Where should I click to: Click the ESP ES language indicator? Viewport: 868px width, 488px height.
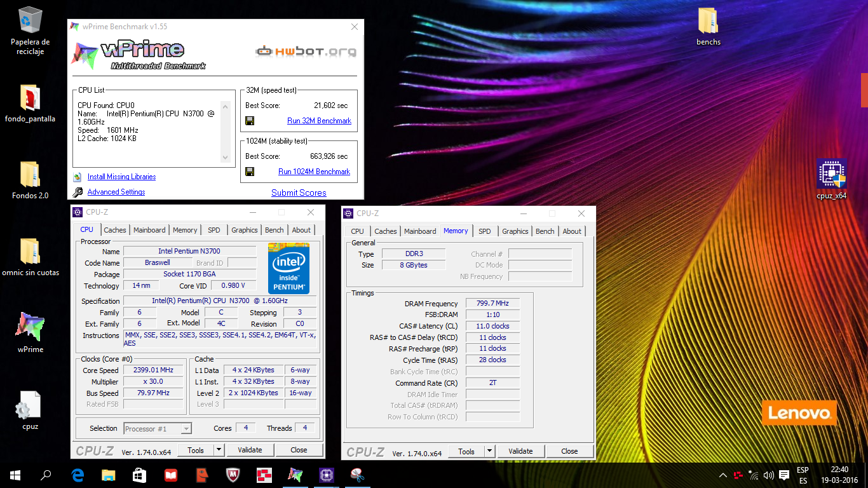point(803,475)
